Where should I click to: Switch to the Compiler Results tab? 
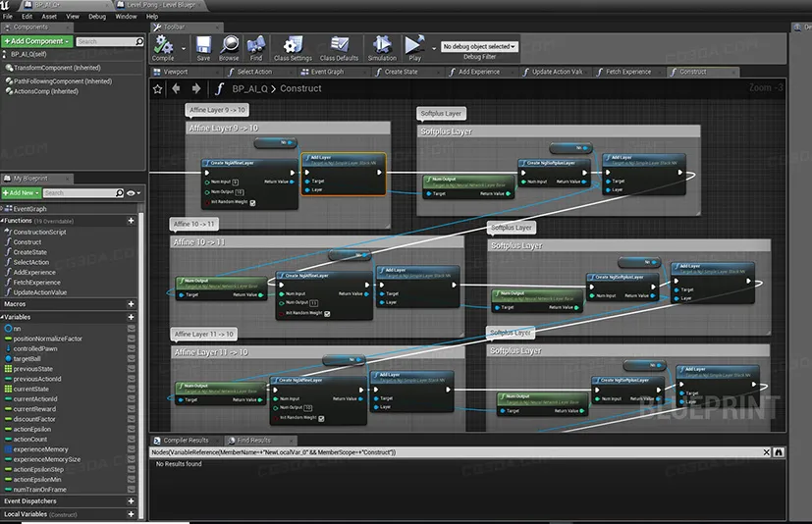(186, 441)
